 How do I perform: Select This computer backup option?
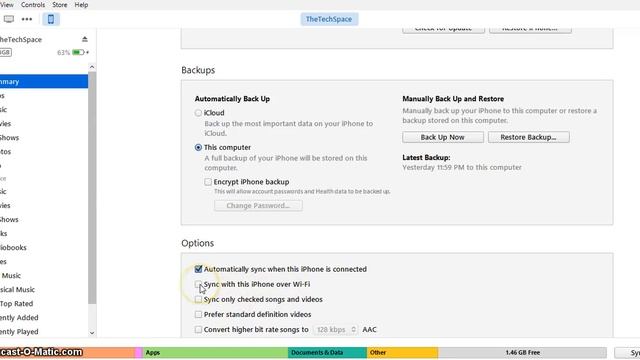pos(198,147)
